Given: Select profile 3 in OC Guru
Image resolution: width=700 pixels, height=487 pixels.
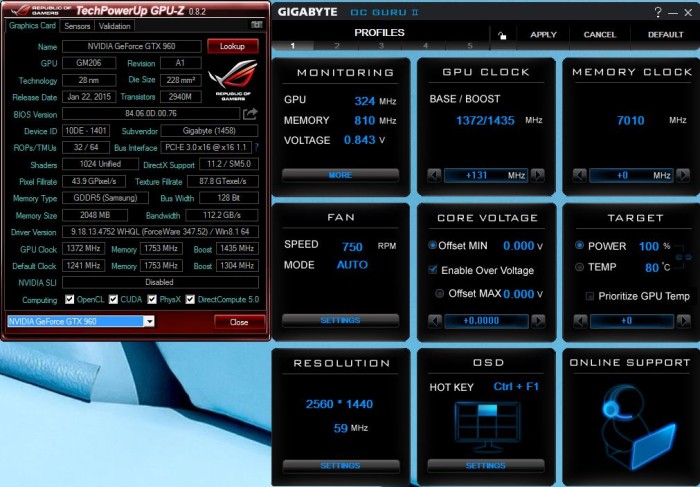Looking at the screenshot, I should tap(381, 46).
